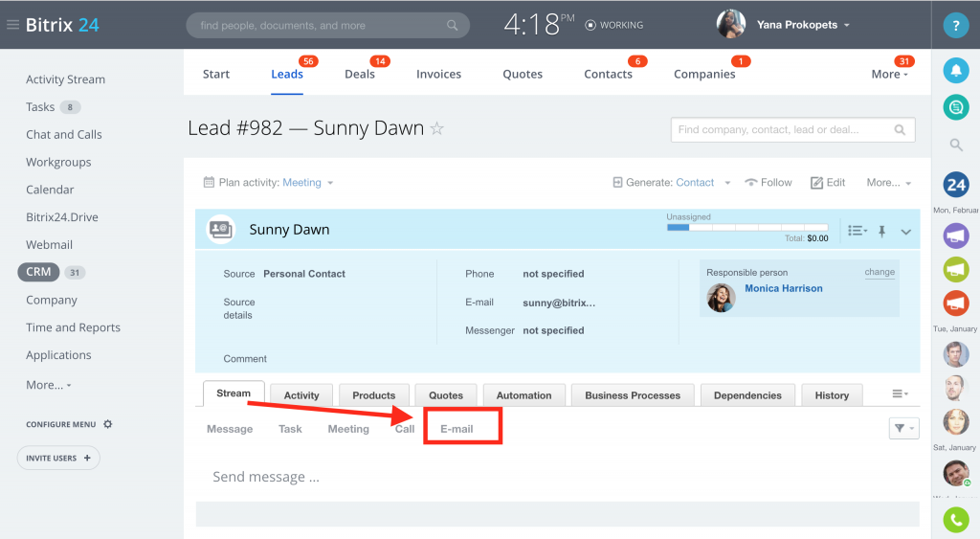Viewport: 980px width, 539px height.
Task: Open the green chat messages icon
Action: pos(956,107)
